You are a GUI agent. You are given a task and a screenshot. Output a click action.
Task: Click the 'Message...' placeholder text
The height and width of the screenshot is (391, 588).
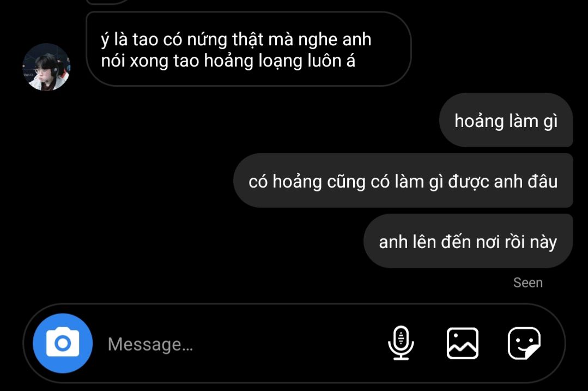point(150,344)
